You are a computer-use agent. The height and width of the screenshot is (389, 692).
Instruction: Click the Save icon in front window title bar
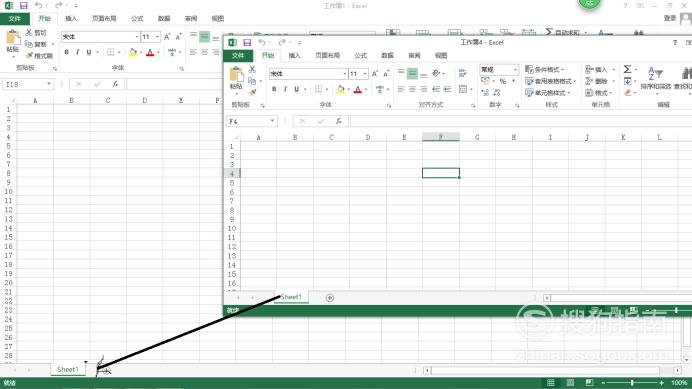point(247,43)
